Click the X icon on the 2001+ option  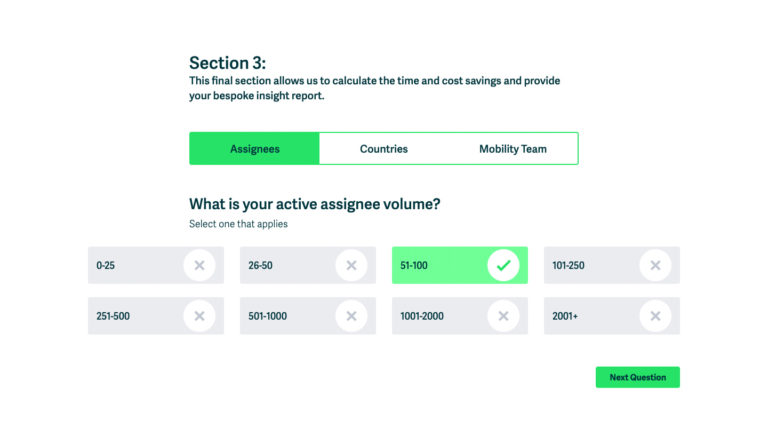pos(655,316)
